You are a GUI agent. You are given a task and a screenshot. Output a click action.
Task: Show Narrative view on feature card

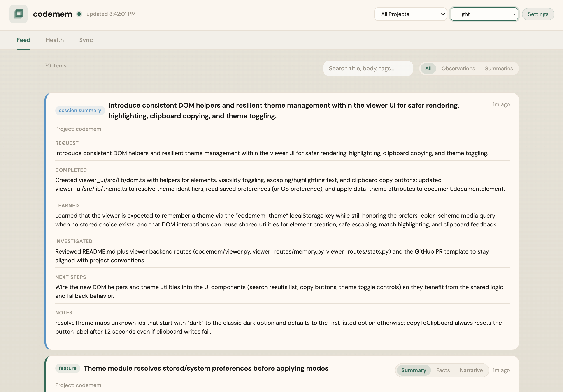pos(471,370)
